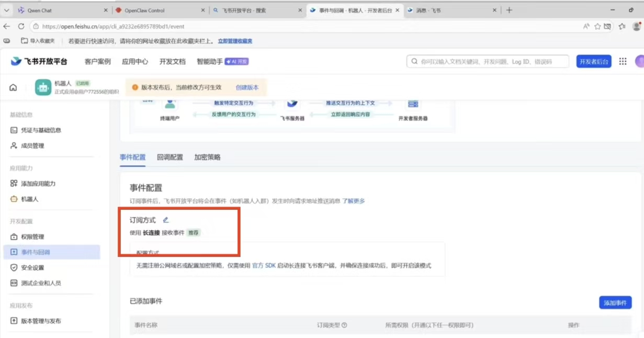
Task: Click the 添加事件 button
Action: 615,302
